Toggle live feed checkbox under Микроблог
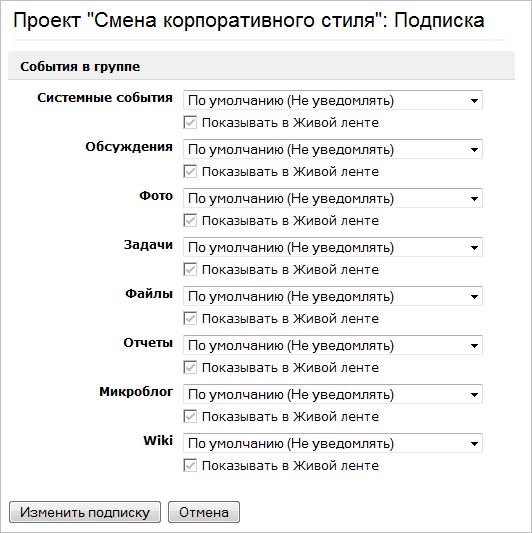532x533 pixels. [x=190, y=416]
